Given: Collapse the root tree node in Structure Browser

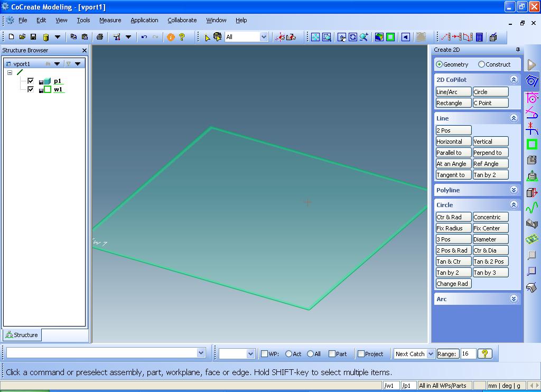Looking at the screenshot, I should coord(10,72).
